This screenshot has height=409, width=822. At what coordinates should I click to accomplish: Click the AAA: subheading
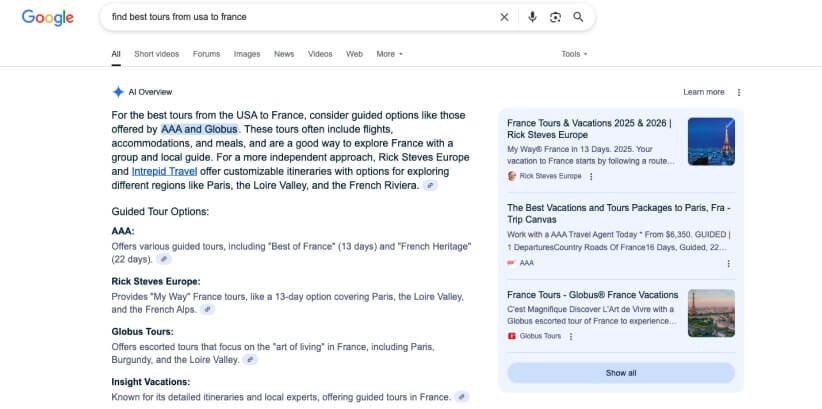123,231
